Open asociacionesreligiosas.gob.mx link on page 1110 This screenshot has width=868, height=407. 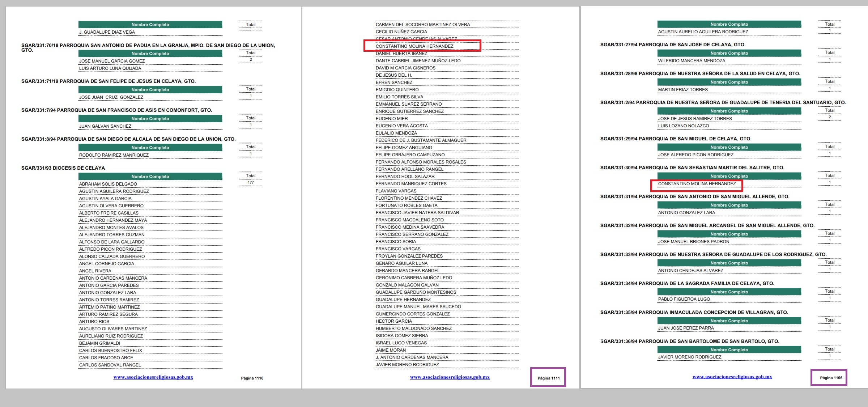tap(153, 377)
